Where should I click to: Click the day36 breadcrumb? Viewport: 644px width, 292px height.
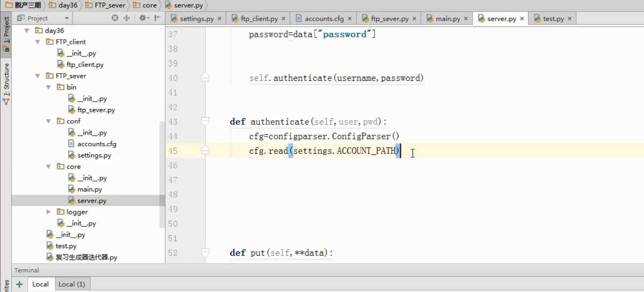point(63,5)
